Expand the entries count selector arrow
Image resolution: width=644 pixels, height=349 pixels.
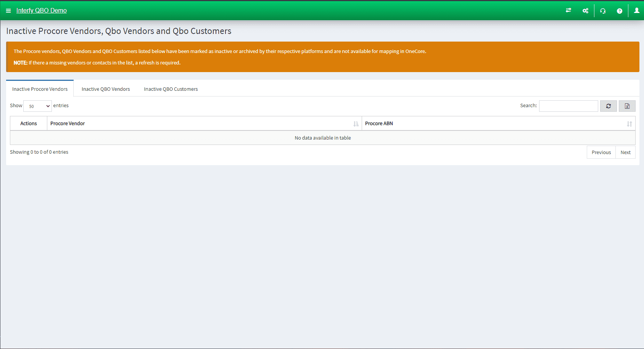pos(47,106)
